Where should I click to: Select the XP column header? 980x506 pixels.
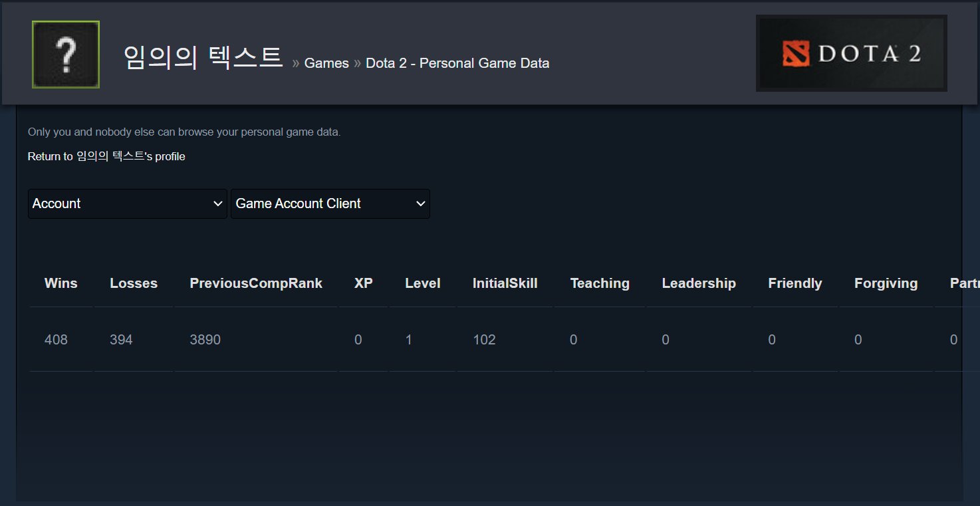(x=364, y=283)
